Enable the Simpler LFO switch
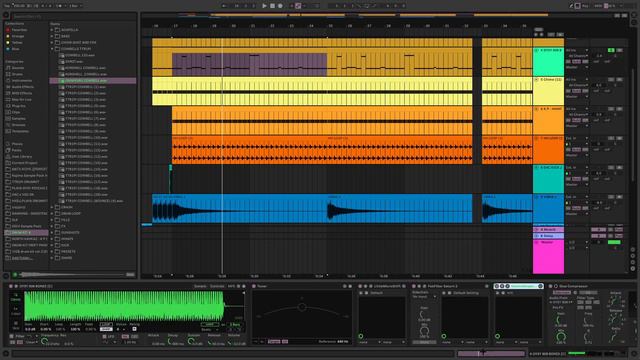 tap(104, 336)
